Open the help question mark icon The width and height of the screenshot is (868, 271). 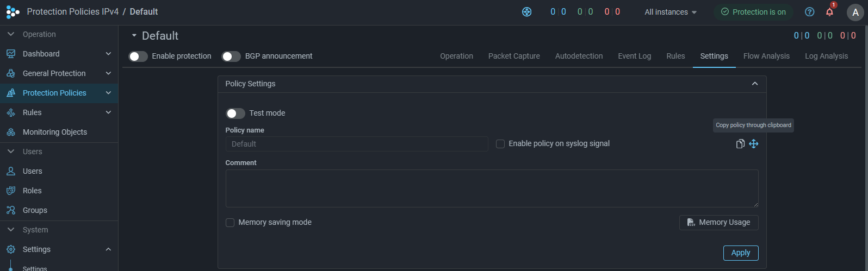(x=810, y=12)
